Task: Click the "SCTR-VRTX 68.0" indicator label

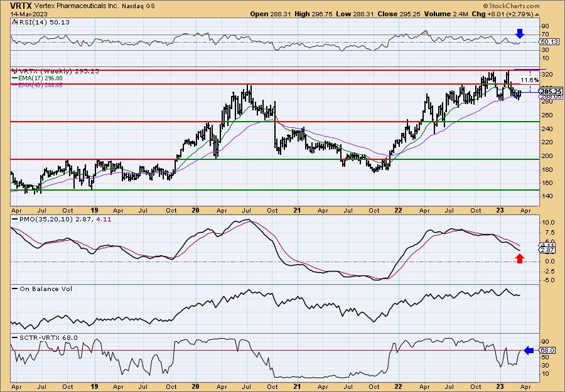Action: pyautogui.click(x=48, y=337)
